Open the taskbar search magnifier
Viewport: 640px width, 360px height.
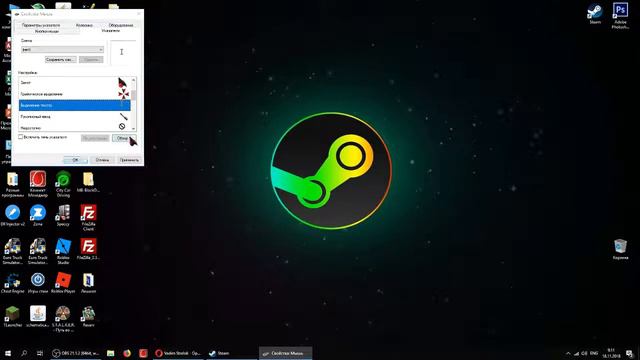pyautogui.click(x=24, y=353)
